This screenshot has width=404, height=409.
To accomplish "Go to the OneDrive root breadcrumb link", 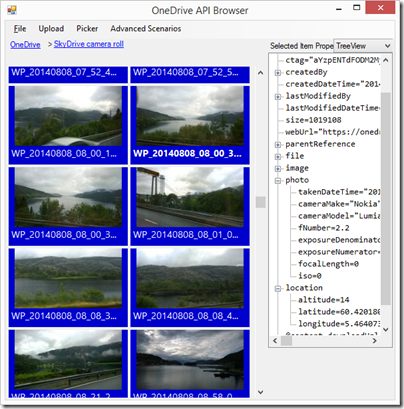I will pyautogui.click(x=25, y=44).
